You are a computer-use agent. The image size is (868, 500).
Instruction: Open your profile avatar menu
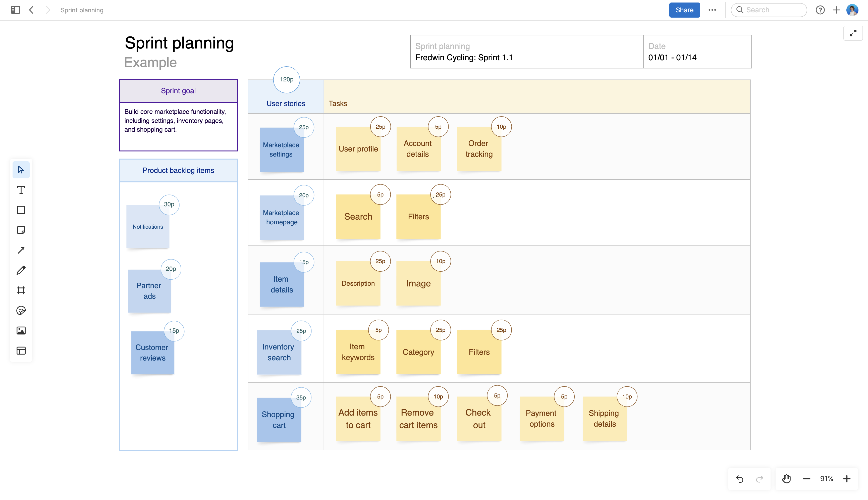(x=853, y=10)
